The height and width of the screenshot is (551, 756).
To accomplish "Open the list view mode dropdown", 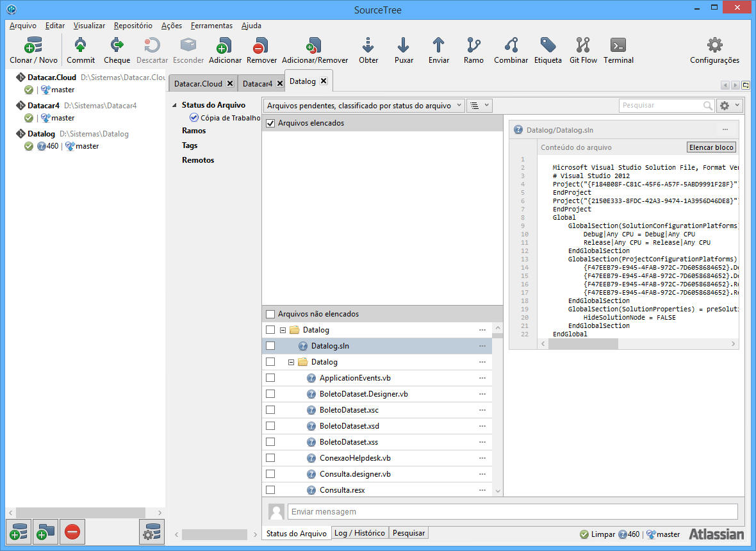I will 479,106.
